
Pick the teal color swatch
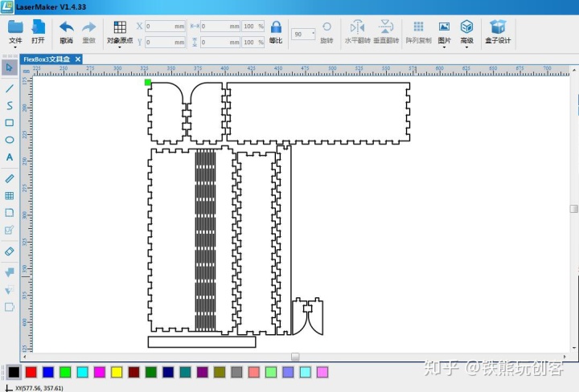pyautogui.click(x=186, y=372)
